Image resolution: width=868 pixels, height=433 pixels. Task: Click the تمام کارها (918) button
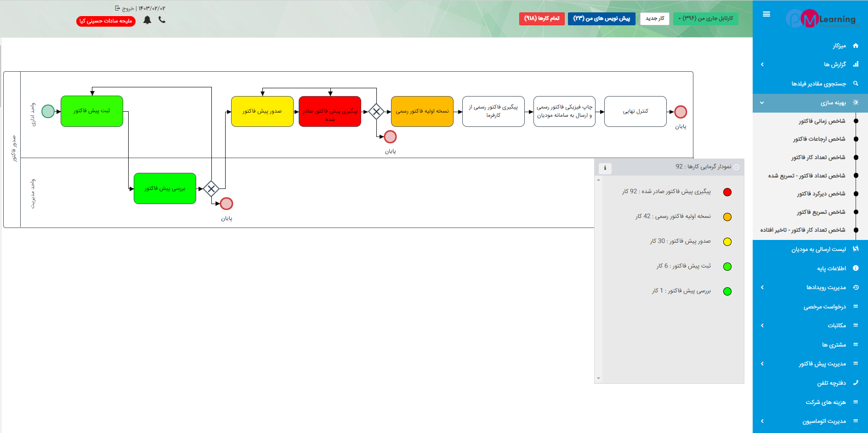[x=542, y=18]
